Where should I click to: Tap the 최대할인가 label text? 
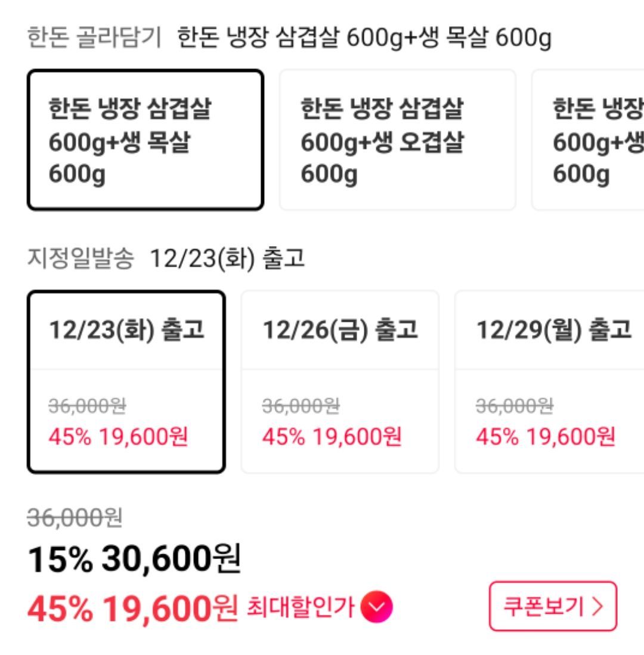coord(300,607)
